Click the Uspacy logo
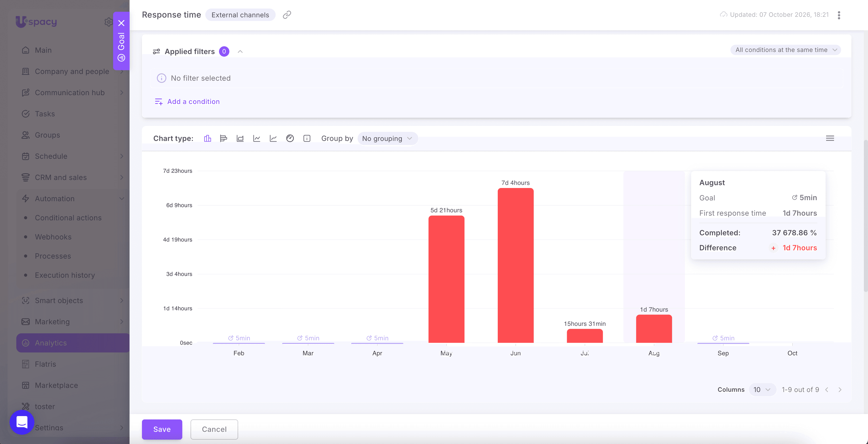The image size is (868, 444). (36, 21)
